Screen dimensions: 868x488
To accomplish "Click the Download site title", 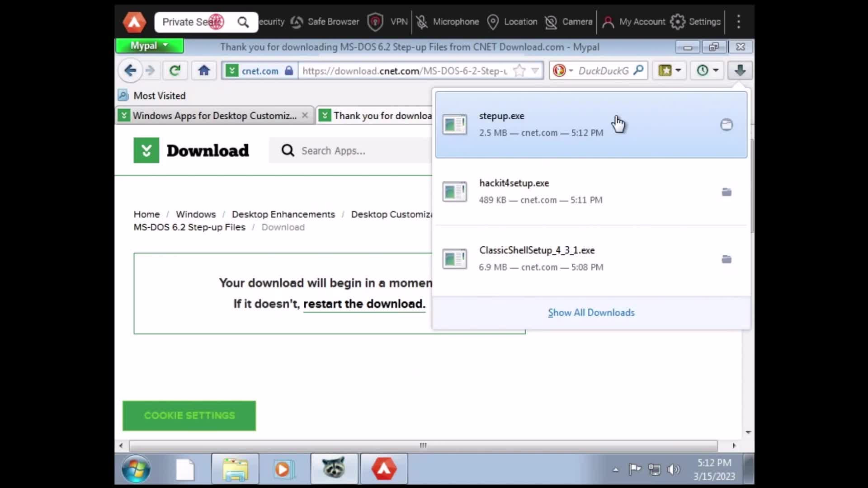I will (x=208, y=150).
